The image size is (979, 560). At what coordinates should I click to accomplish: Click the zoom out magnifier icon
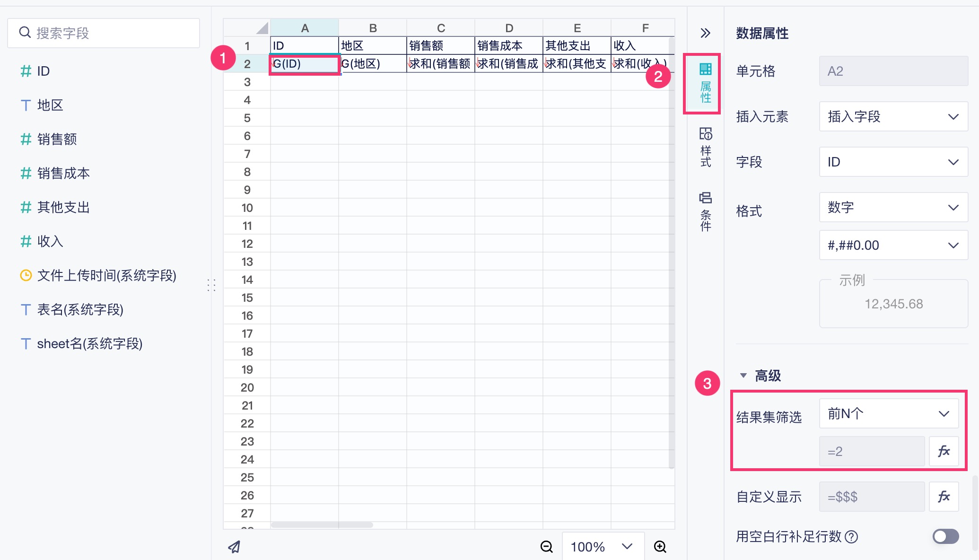tap(546, 547)
